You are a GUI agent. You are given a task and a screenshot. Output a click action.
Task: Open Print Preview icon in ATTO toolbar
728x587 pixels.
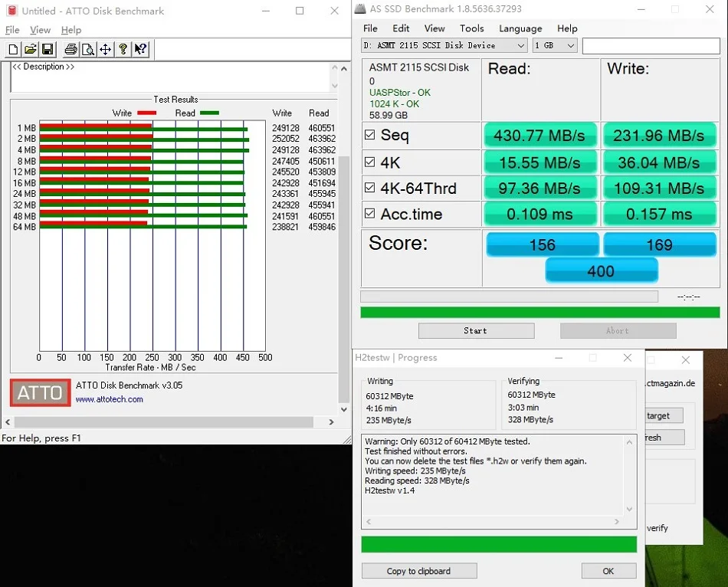tap(88, 49)
